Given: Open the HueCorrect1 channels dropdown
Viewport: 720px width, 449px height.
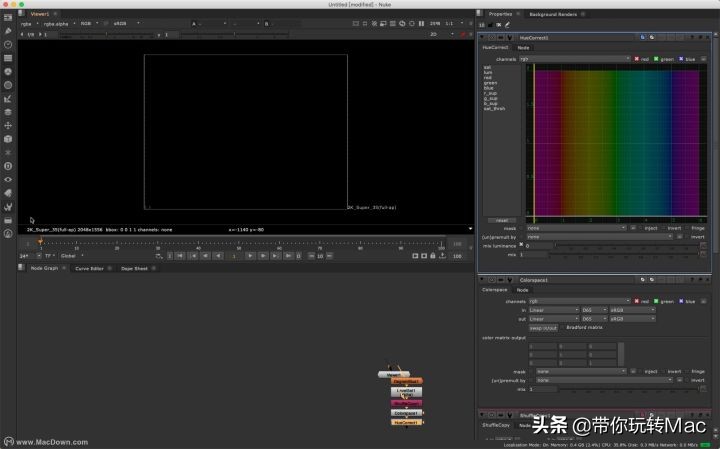Looking at the screenshot, I should coord(574,59).
